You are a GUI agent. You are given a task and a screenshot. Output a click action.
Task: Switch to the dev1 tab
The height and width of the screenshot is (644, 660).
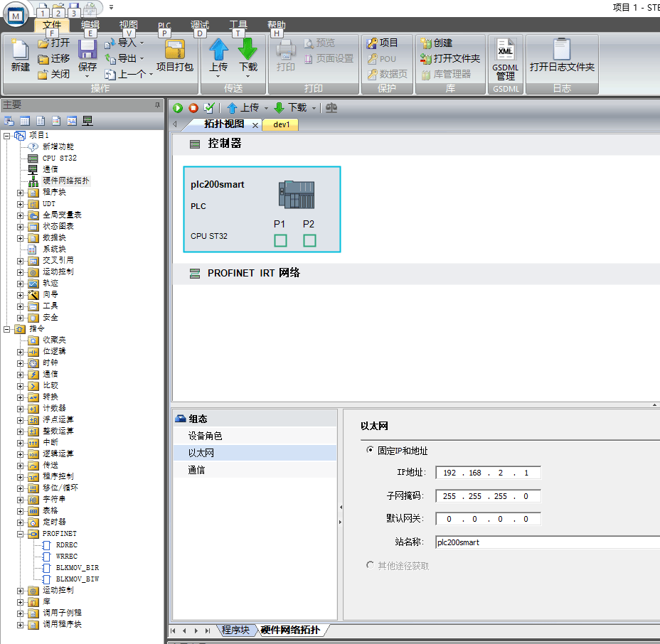(x=281, y=124)
